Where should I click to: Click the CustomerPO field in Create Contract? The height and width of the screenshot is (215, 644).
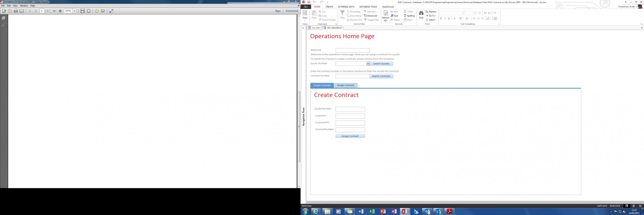point(350,123)
